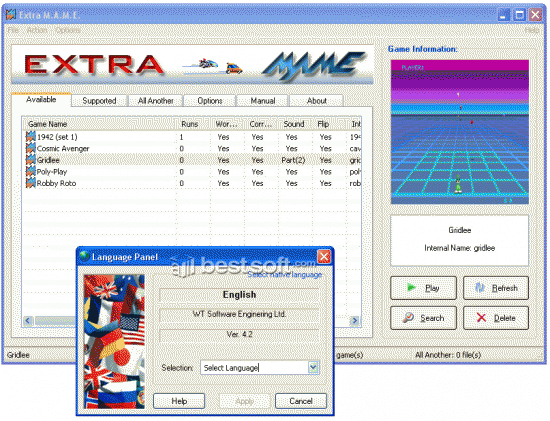
Task: Sort by the Runs column header
Action: click(194, 124)
